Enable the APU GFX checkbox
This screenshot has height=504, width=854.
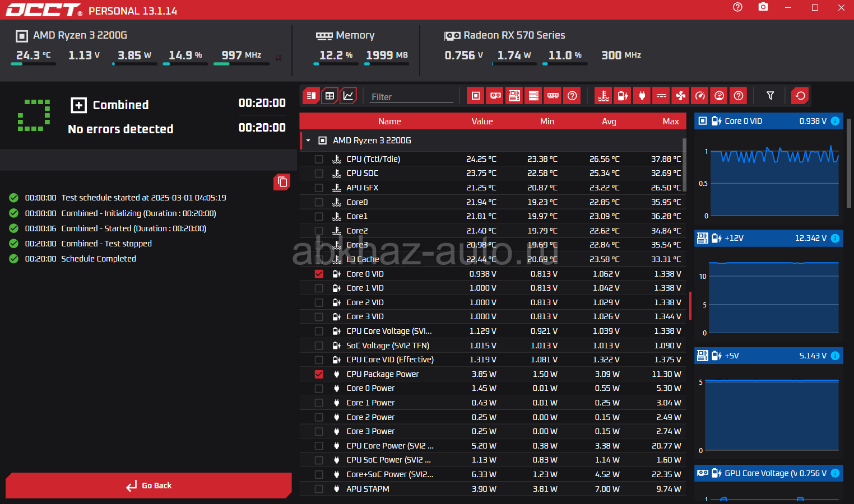click(319, 188)
